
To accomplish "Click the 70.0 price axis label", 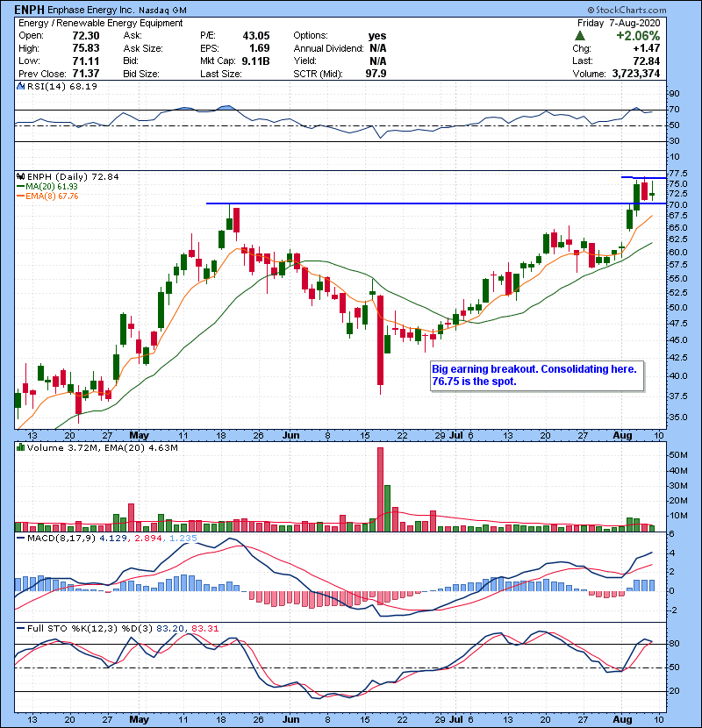I will pyautogui.click(x=677, y=204).
